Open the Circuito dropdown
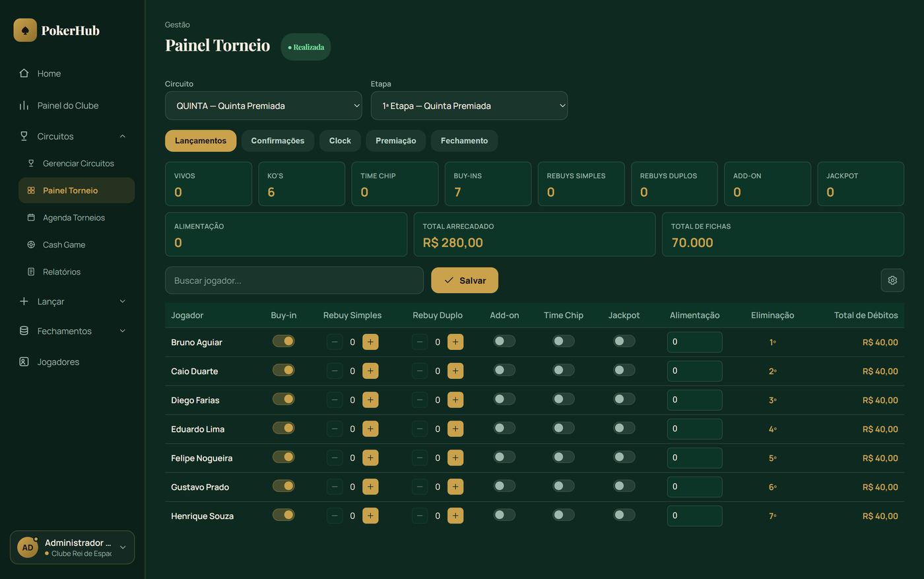This screenshot has width=924, height=579. (x=263, y=106)
